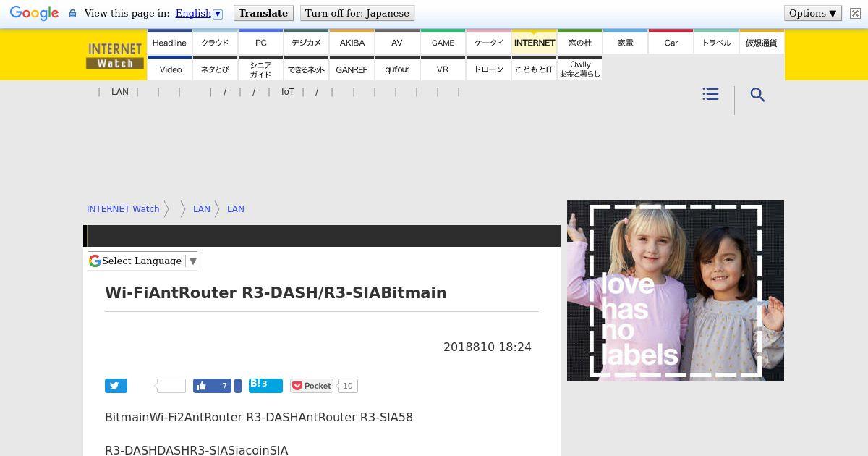Open the デジカメ tab
Screen dimensions: 868x456
point(306,42)
